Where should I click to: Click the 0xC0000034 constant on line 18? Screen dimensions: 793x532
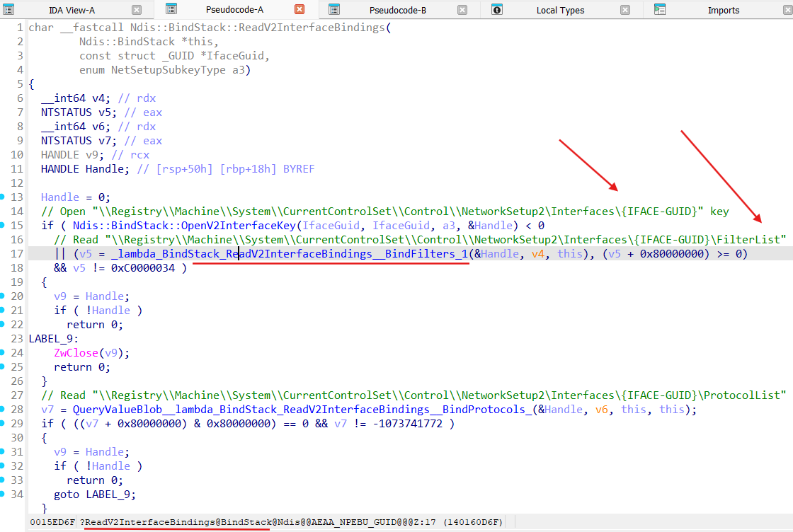pos(149,267)
